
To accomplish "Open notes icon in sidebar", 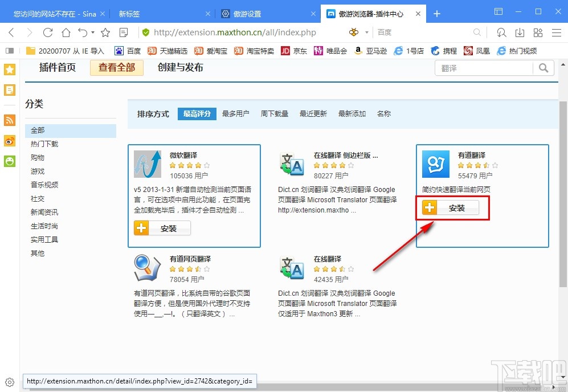I will (x=10, y=90).
